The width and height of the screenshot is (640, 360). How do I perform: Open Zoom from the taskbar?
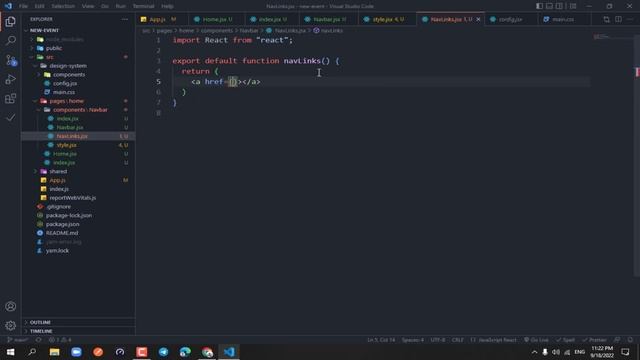[x=76, y=352]
